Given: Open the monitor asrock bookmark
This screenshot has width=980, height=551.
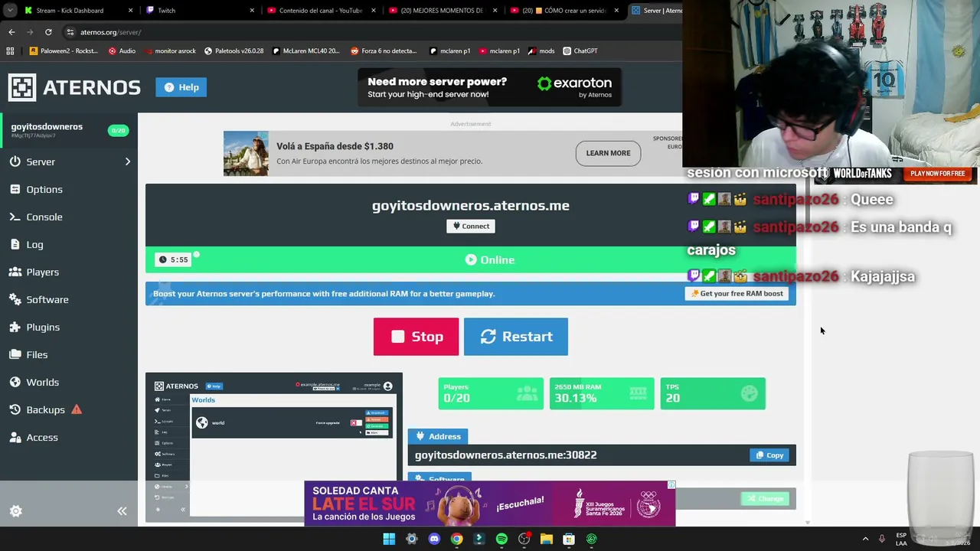Looking at the screenshot, I should [170, 51].
